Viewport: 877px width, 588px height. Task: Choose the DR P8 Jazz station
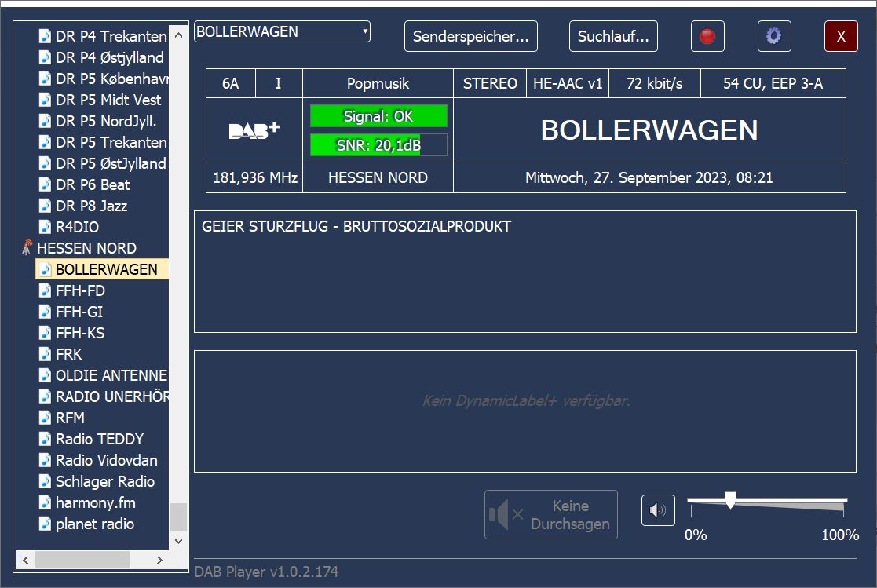point(91,206)
